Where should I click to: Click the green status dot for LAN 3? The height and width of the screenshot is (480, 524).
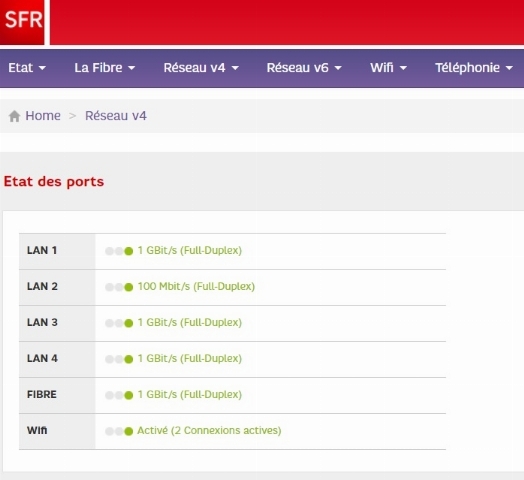click(x=129, y=323)
